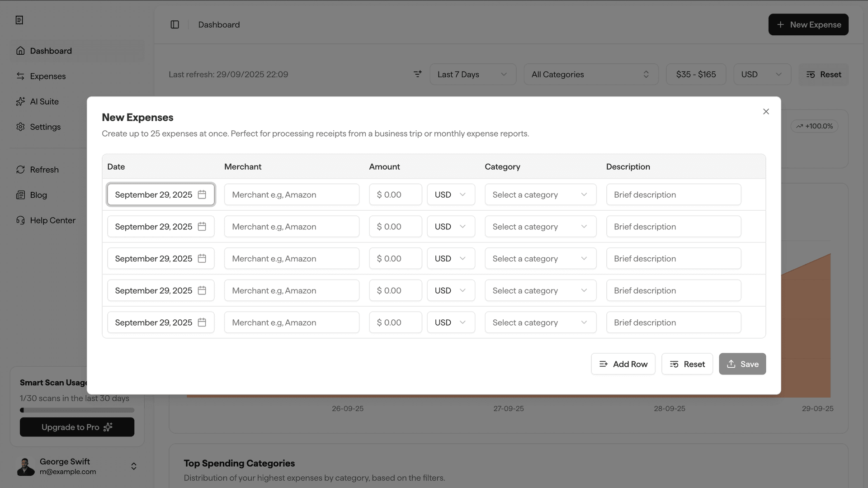Expand the All Categories filter dropdown
The image size is (868, 488).
(x=591, y=74)
